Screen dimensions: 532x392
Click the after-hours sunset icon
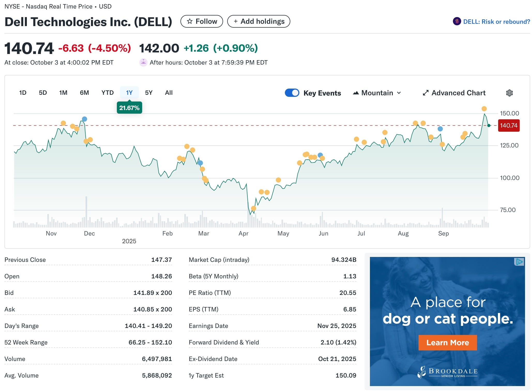(143, 62)
